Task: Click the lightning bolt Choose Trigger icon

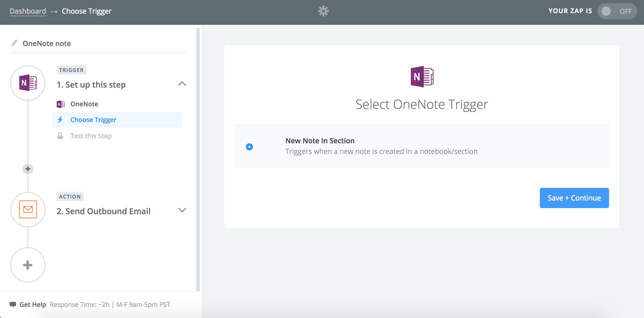Action: (60, 120)
